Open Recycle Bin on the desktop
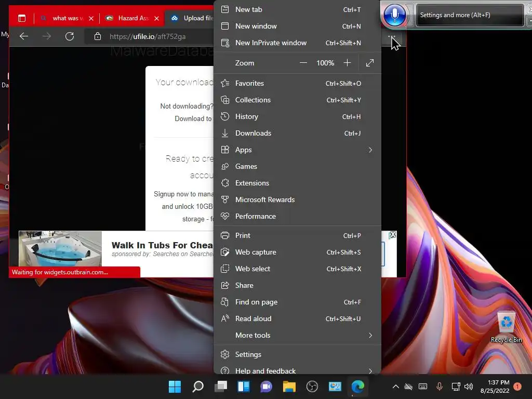532x399 pixels. (506, 327)
